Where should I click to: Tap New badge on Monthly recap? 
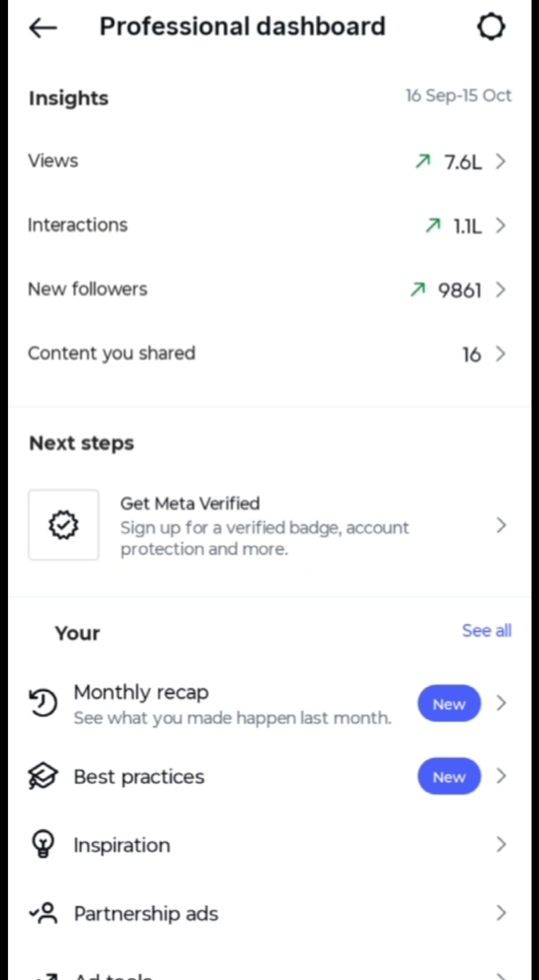click(449, 703)
